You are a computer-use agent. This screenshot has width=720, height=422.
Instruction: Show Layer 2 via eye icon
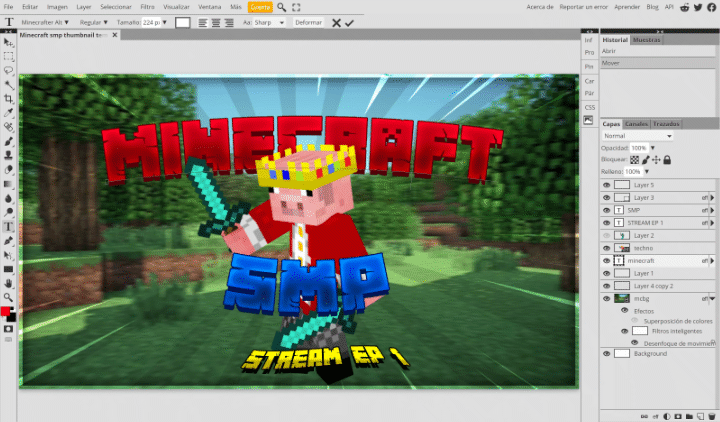pos(607,236)
